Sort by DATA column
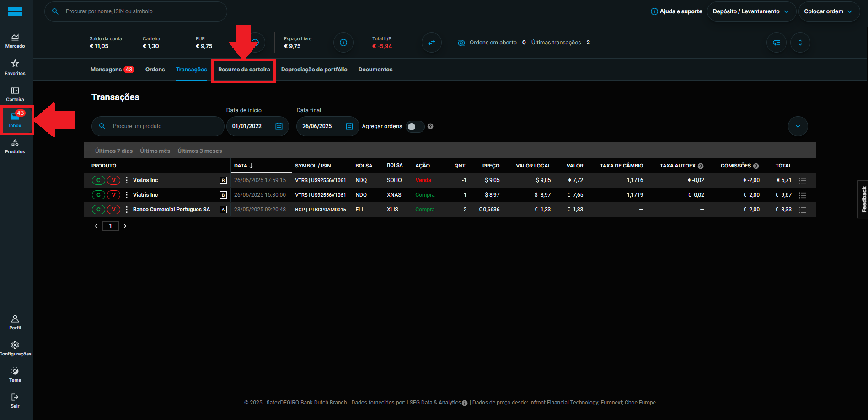The width and height of the screenshot is (868, 420). point(243,166)
